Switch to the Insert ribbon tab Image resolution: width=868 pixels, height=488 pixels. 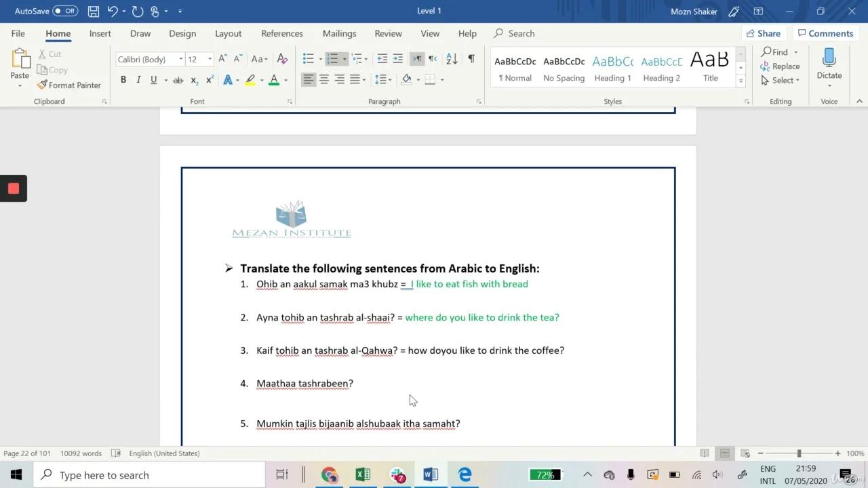pos(100,33)
